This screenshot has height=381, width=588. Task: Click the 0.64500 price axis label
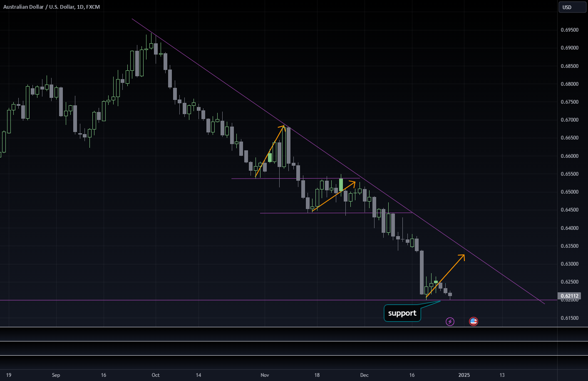tap(569, 210)
